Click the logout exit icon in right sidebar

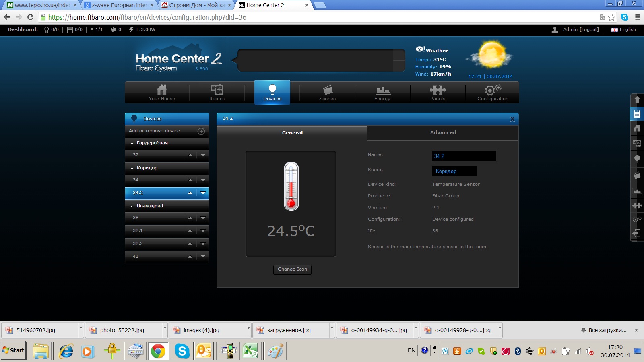[x=637, y=233]
